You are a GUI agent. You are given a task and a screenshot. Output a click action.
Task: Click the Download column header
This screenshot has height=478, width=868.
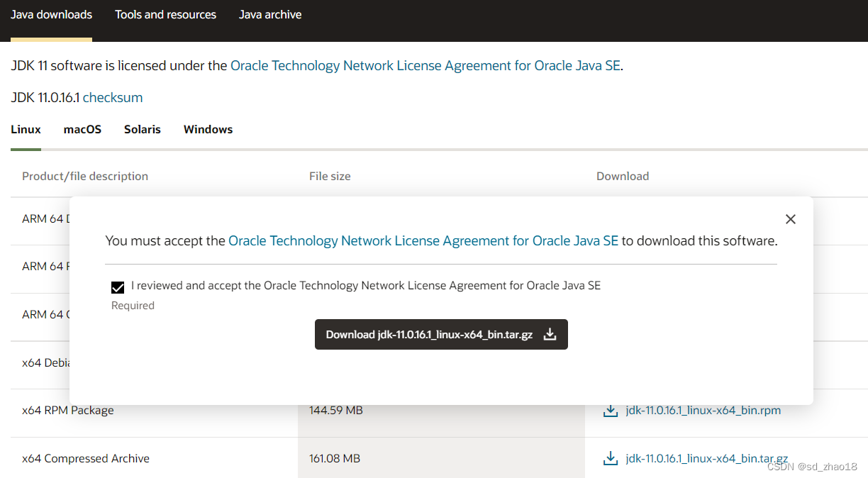point(623,177)
